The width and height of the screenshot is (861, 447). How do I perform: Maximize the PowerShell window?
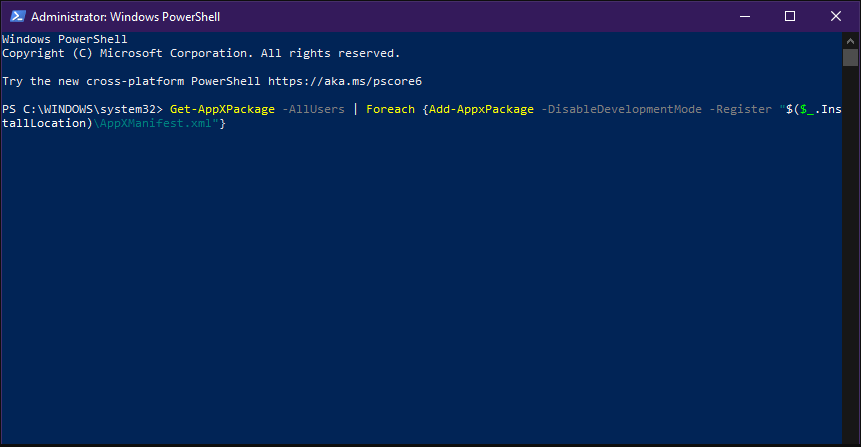[790, 16]
